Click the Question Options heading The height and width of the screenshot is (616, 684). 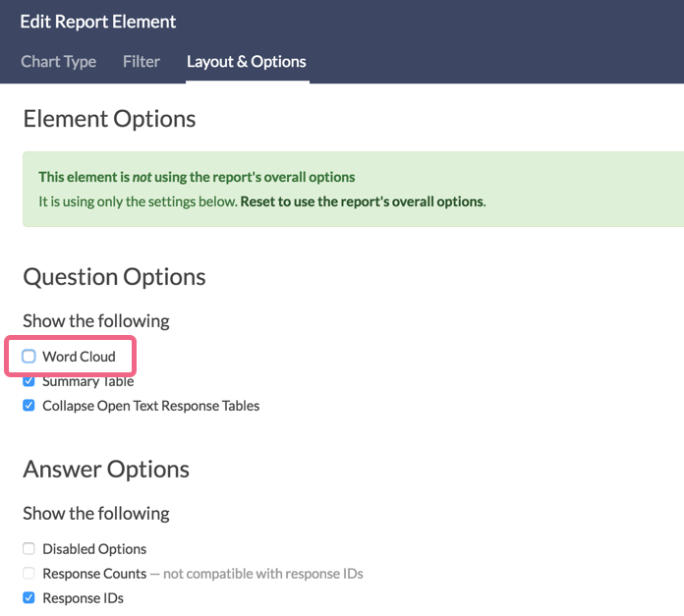coord(114,276)
